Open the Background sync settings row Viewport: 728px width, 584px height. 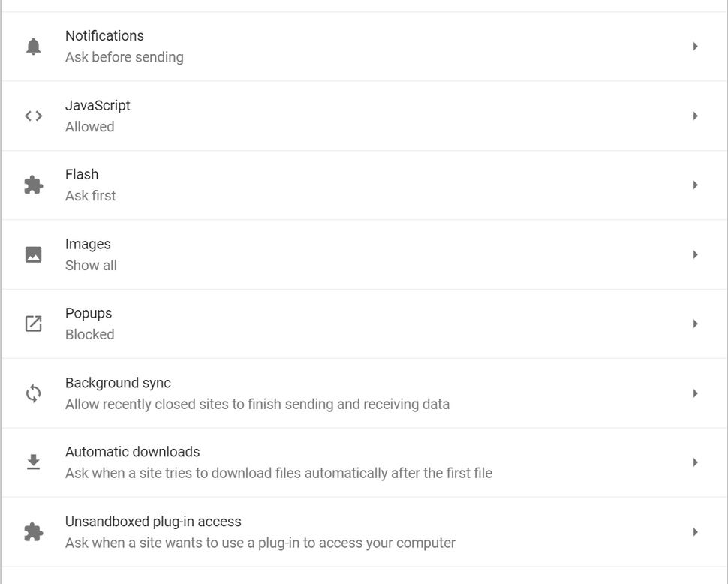tap(364, 393)
